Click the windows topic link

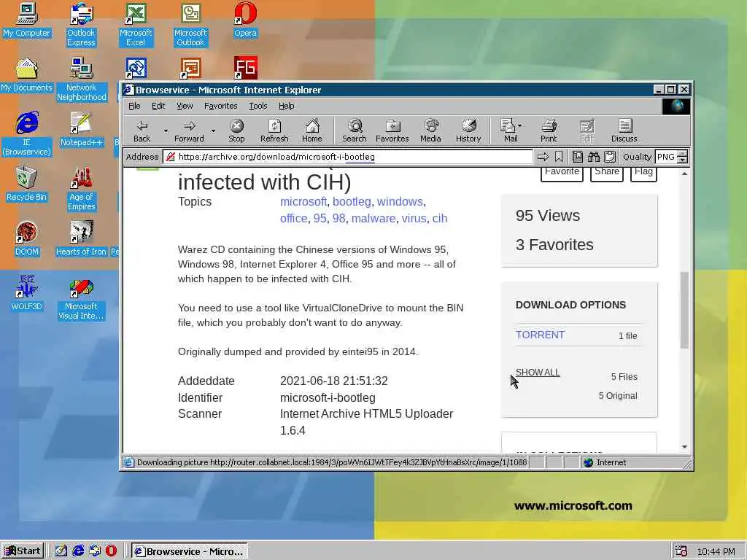click(400, 201)
